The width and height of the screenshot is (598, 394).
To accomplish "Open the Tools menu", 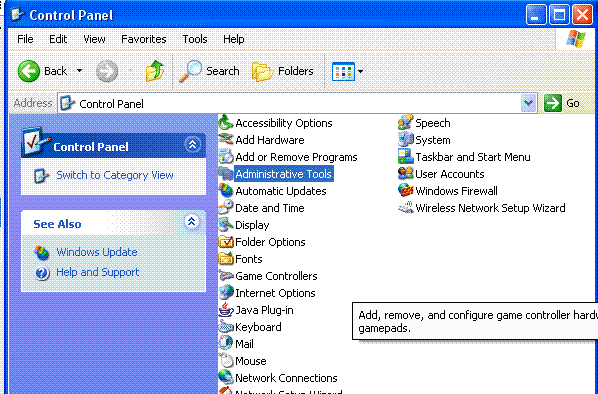I will 195,39.
